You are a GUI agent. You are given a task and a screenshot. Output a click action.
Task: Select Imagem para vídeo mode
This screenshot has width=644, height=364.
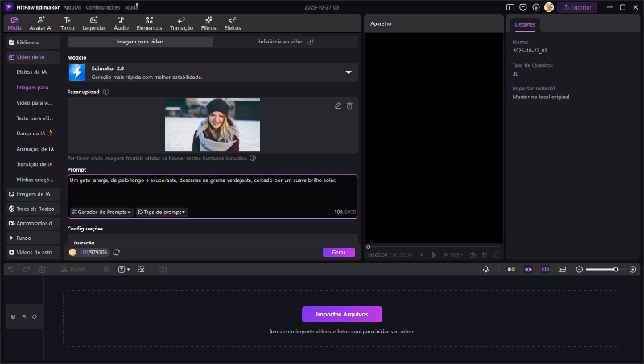[x=140, y=41]
